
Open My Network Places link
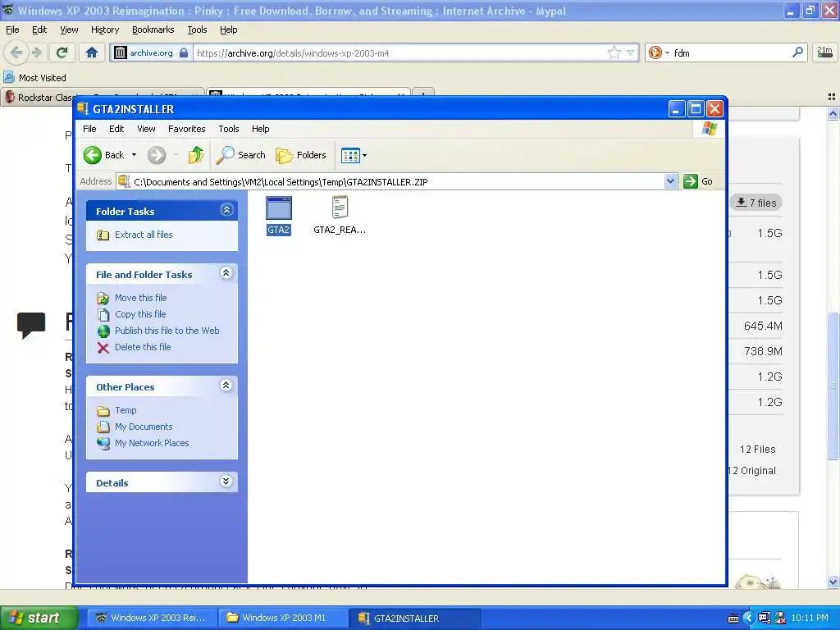(x=152, y=444)
